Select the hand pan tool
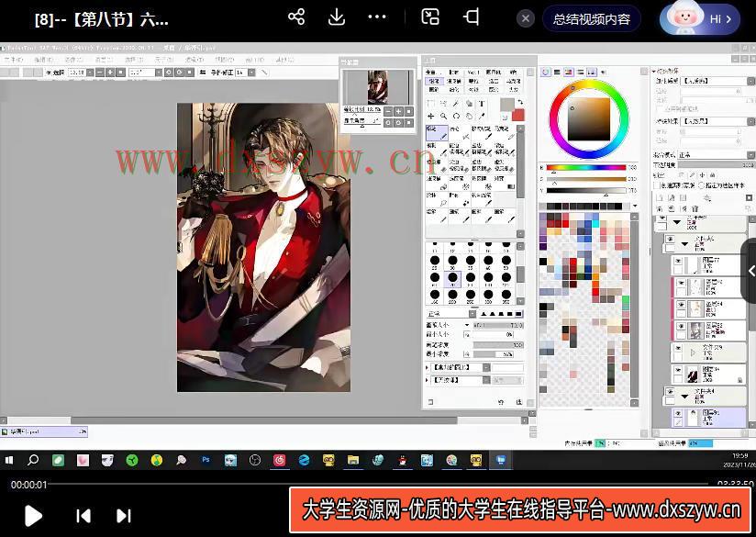This screenshot has height=537, width=756. pyautogui.click(x=469, y=117)
